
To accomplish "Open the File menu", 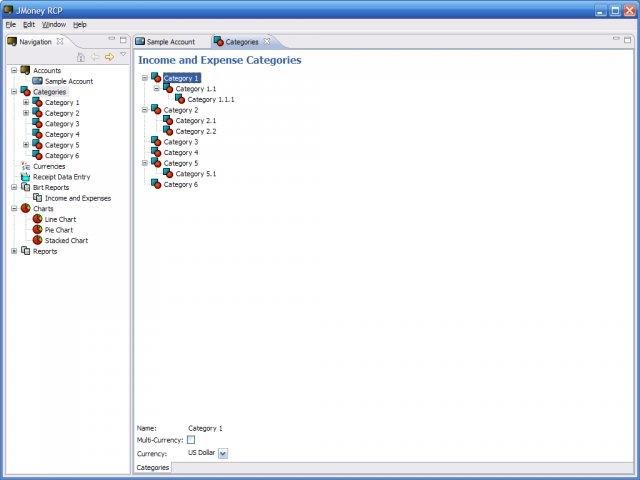I will click(11, 24).
